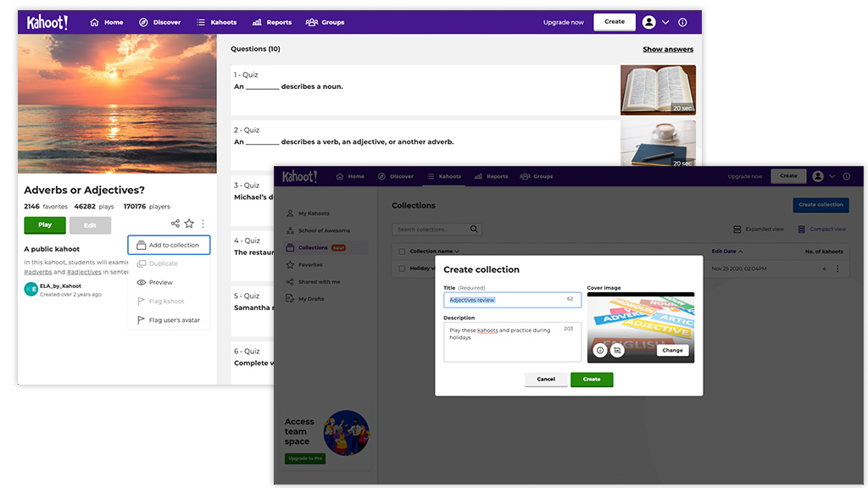Open the Discover tab in the front window

click(x=396, y=176)
